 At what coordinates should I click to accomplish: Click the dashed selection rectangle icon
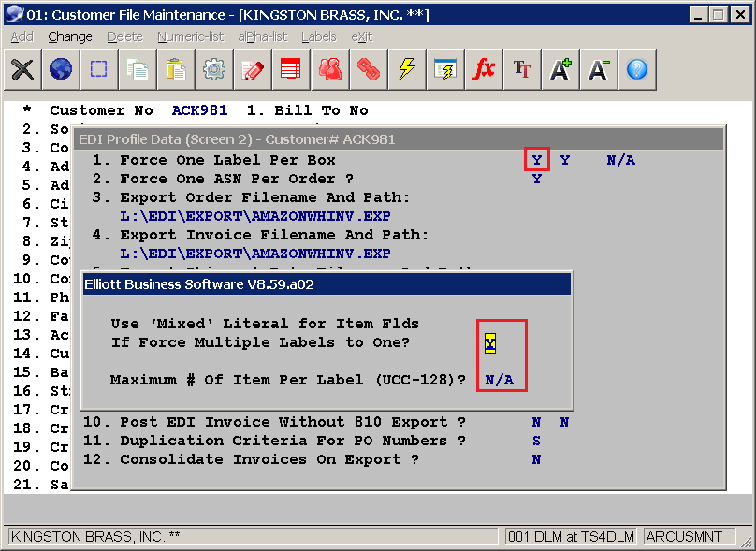99,69
